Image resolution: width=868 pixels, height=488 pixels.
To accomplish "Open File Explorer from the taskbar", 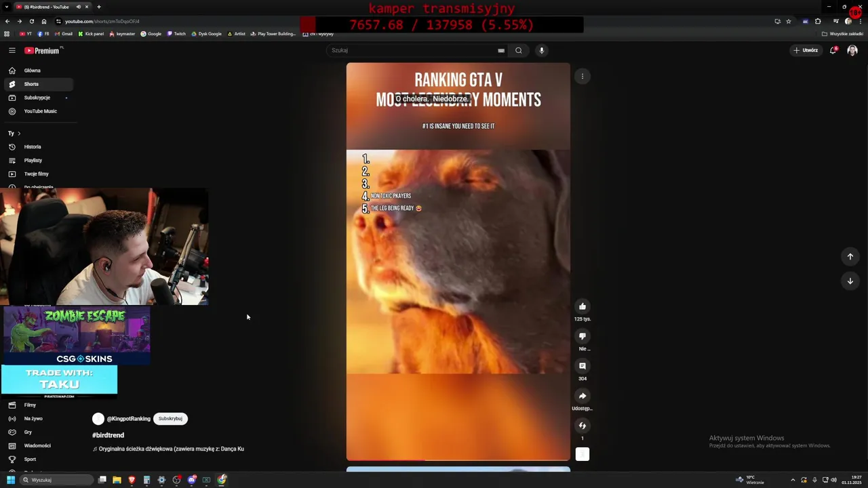I will (x=117, y=480).
